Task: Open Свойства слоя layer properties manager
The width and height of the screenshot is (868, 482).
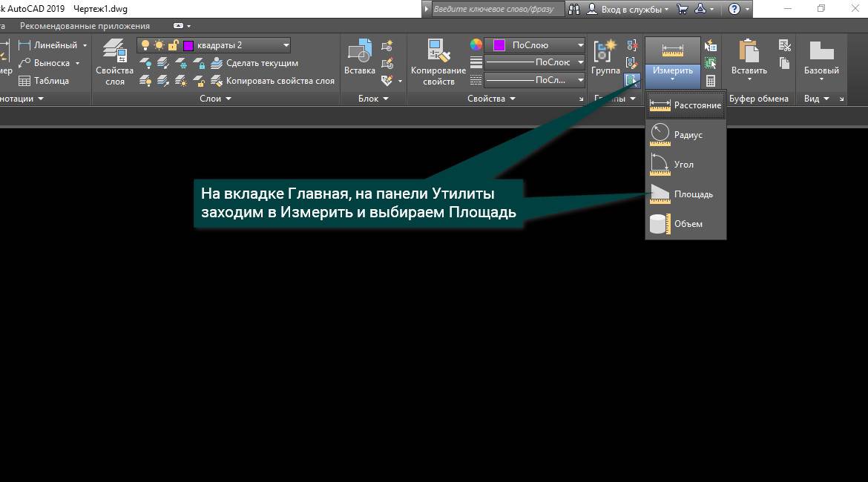Action: [114, 62]
